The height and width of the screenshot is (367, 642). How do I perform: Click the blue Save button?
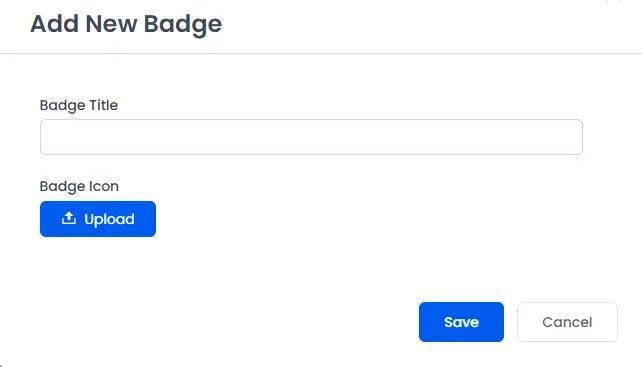pyautogui.click(x=461, y=322)
